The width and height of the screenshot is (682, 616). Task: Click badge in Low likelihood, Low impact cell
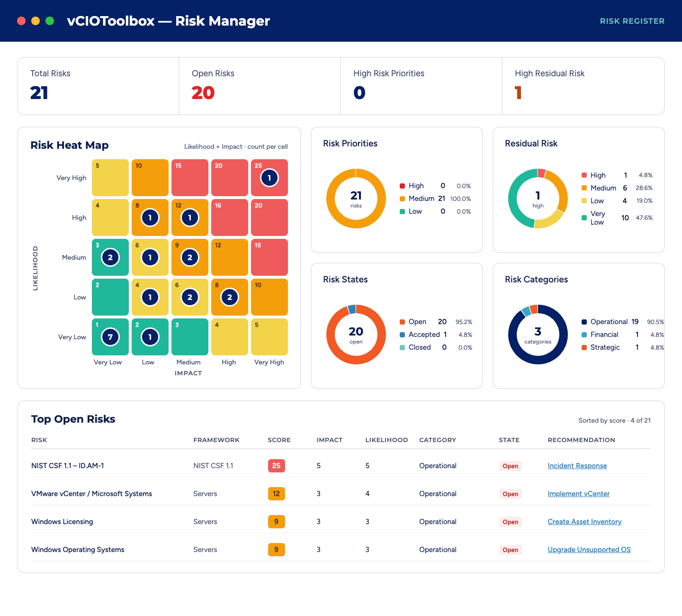pyautogui.click(x=150, y=297)
